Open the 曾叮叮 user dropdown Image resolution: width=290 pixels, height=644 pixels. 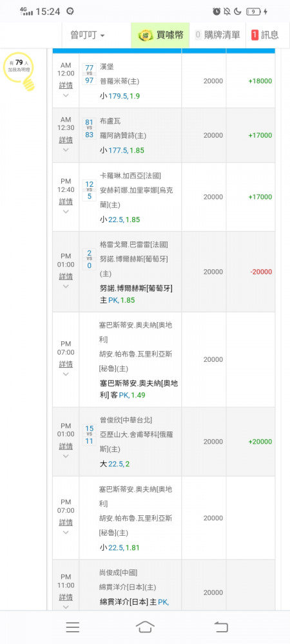pyautogui.click(x=88, y=35)
